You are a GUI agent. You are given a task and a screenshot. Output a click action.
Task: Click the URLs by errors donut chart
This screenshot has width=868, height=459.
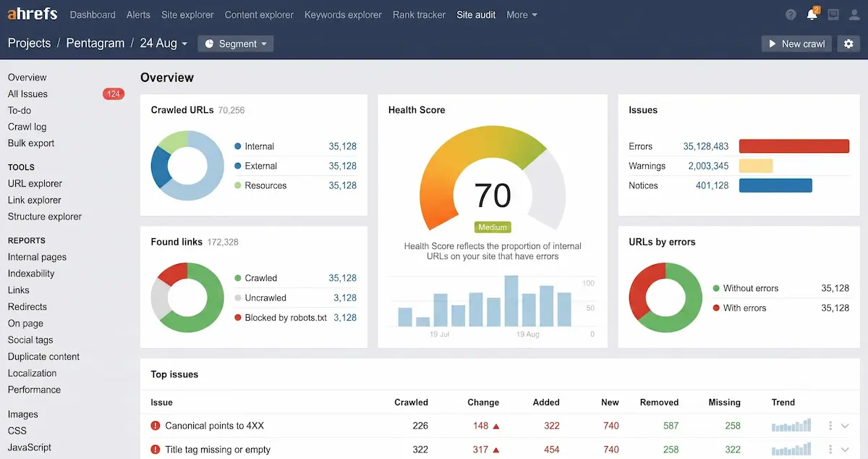(x=665, y=298)
